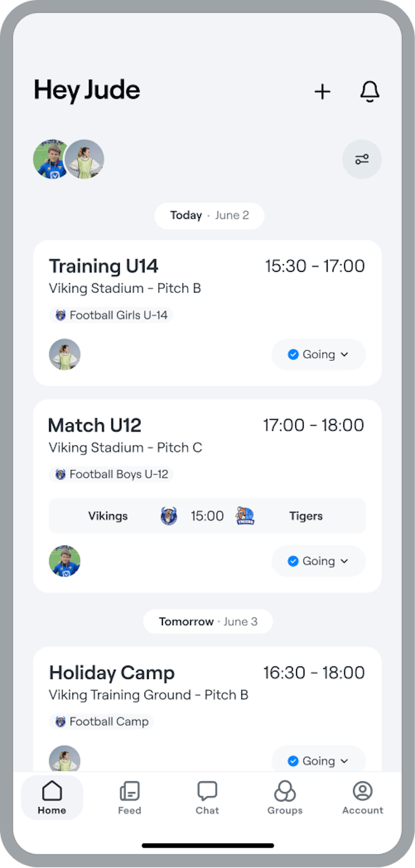The width and height of the screenshot is (415, 868).
Task: Open the Account tab
Action: 362,797
